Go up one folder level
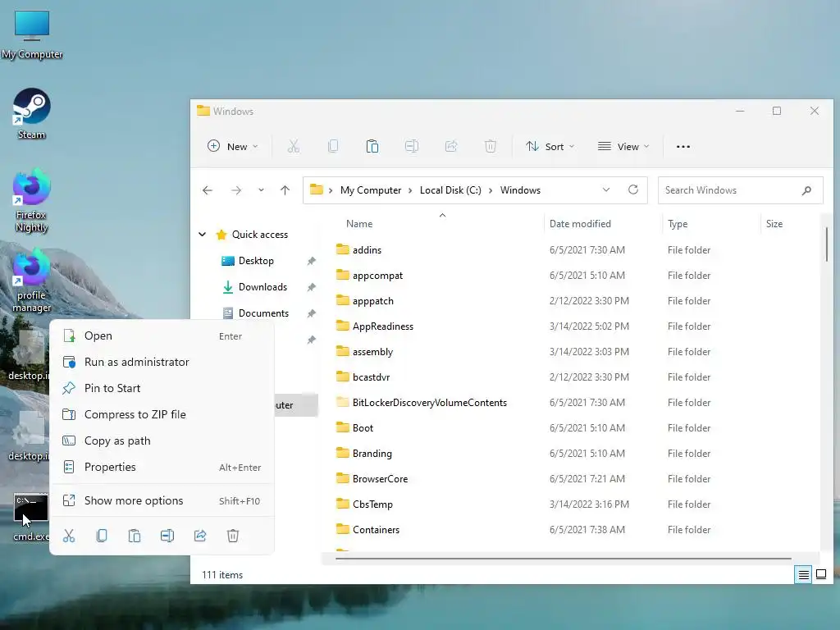This screenshot has height=630, width=840. [x=285, y=190]
